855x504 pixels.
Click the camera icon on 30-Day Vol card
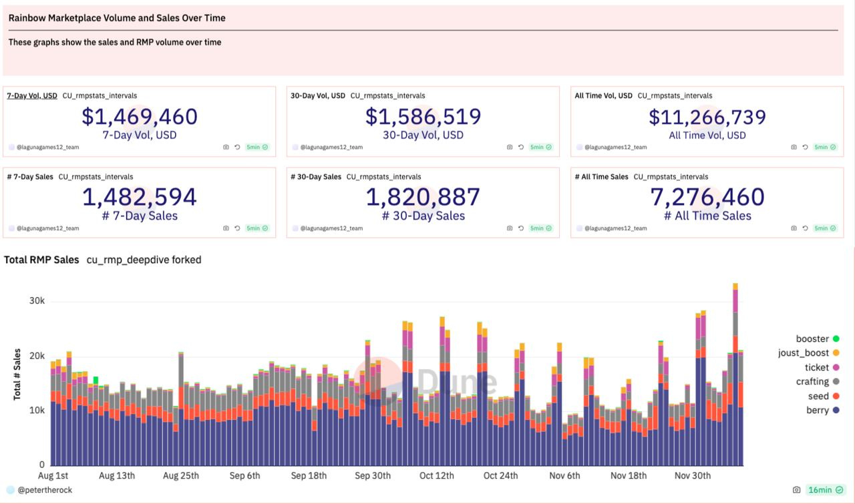[510, 147]
